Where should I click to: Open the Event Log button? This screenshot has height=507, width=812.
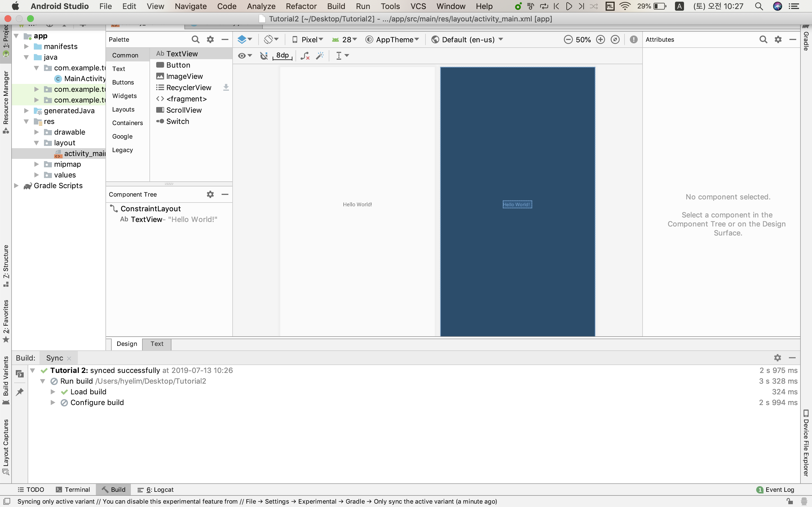pos(775,490)
